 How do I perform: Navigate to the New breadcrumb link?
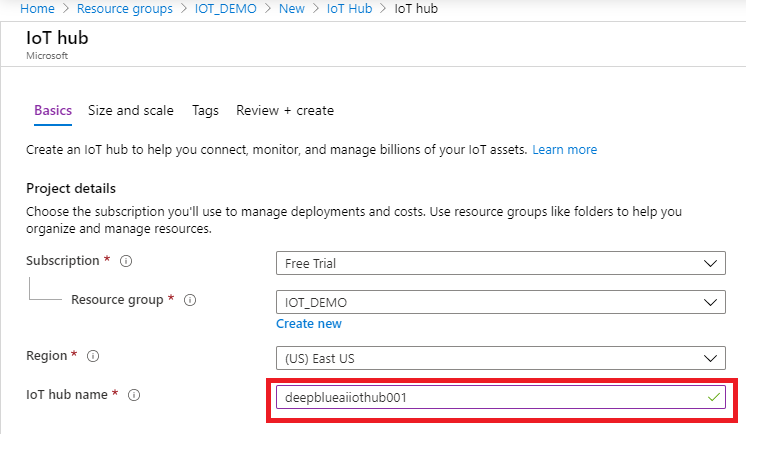pyautogui.click(x=292, y=9)
